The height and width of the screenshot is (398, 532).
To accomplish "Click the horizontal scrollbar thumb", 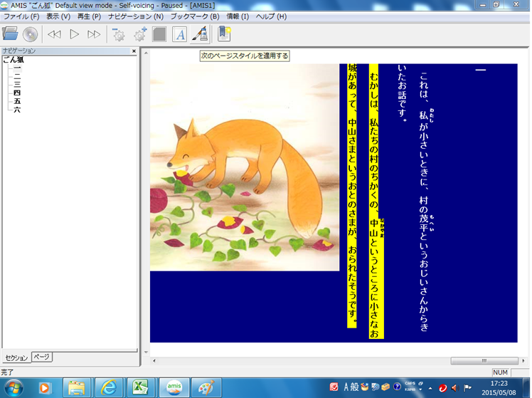I will [x=484, y=361].
